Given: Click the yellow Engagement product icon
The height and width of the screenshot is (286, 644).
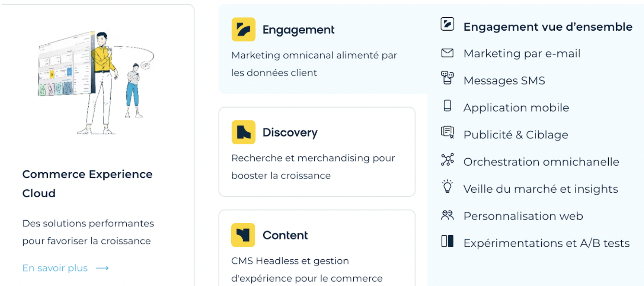Looking at the screenshot, I should click(243, 30).
